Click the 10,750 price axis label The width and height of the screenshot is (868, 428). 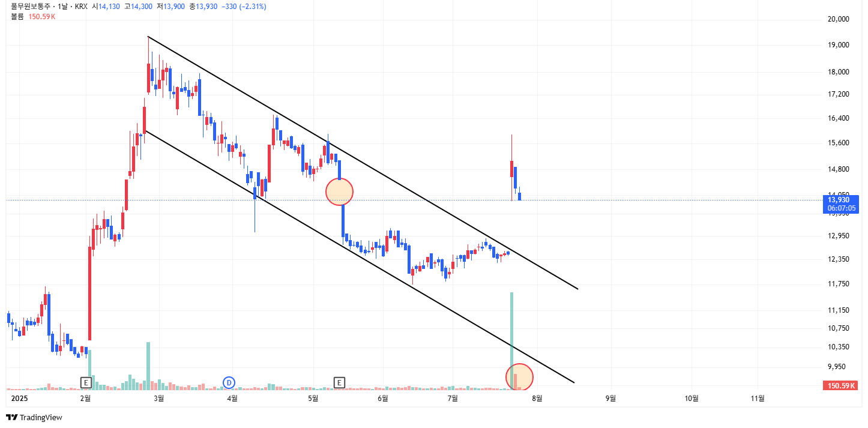click(x=837, y=328)
